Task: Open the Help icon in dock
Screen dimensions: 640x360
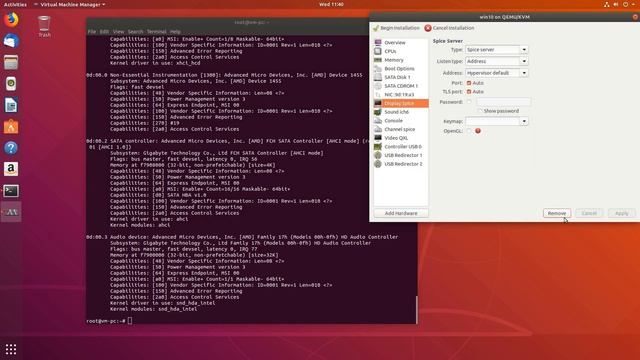Action: pyautogui.click(x=11, y=148)
